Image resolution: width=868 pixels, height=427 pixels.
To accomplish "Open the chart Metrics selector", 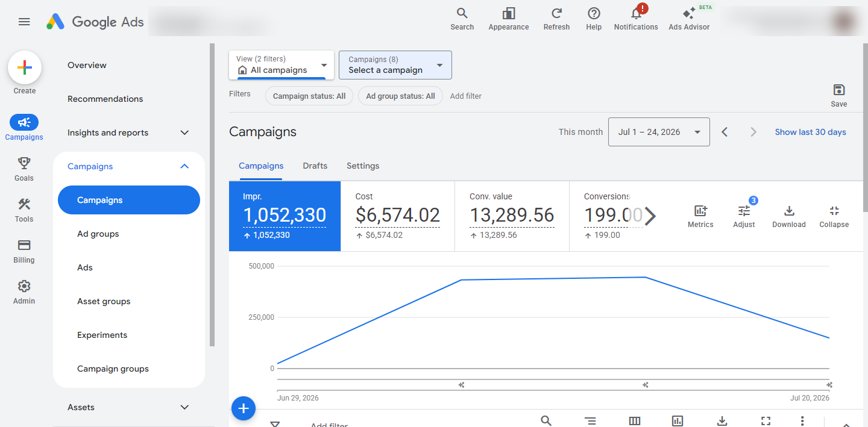I will click(700, 216).
